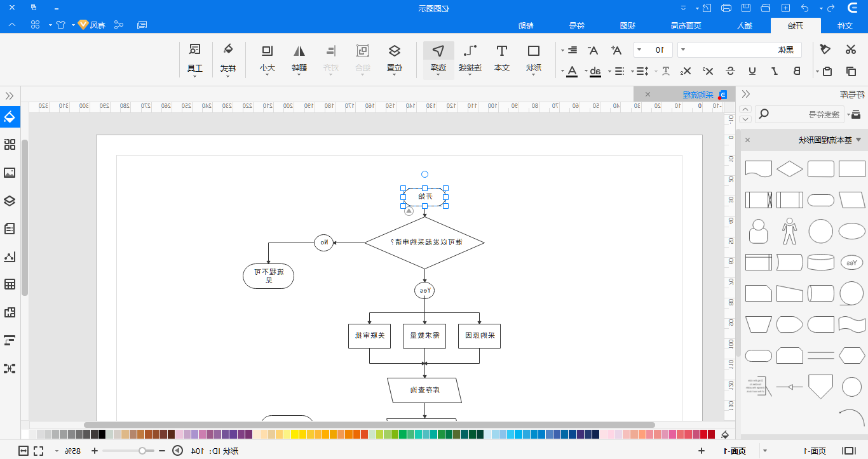The image size is (868, 459).
Task: Select the Format Painter brush icon
Action: 825,50
